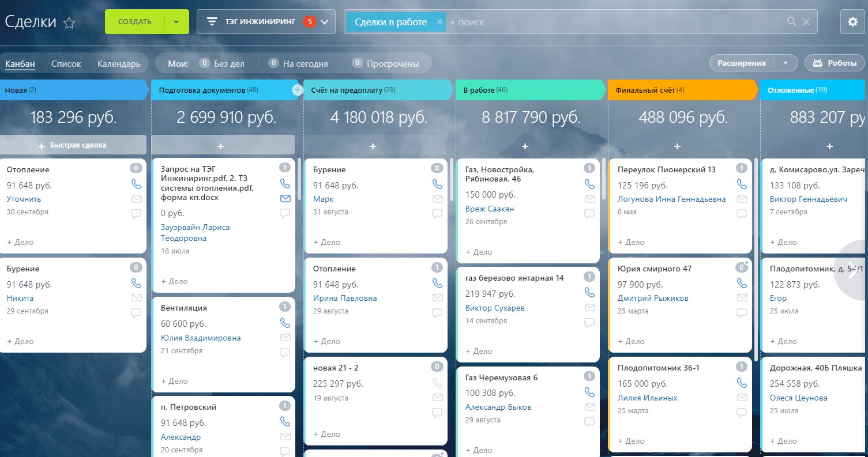The width and height of the screenshot is (868, 457).
Task: Open the Расширения dropdown arrow
Action: 786,63
